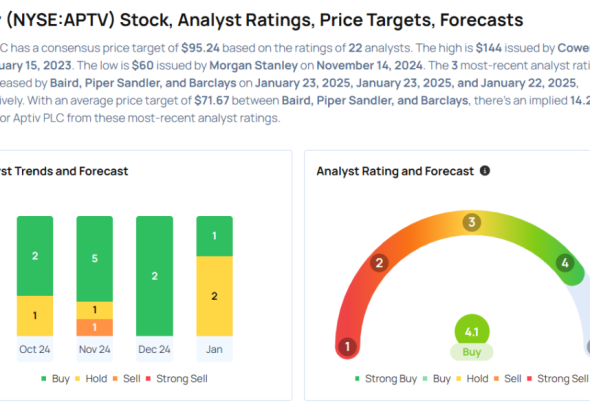Click gauge marker number 2
The width and height of the screenshot is (590, 410).
coord(379,263)
